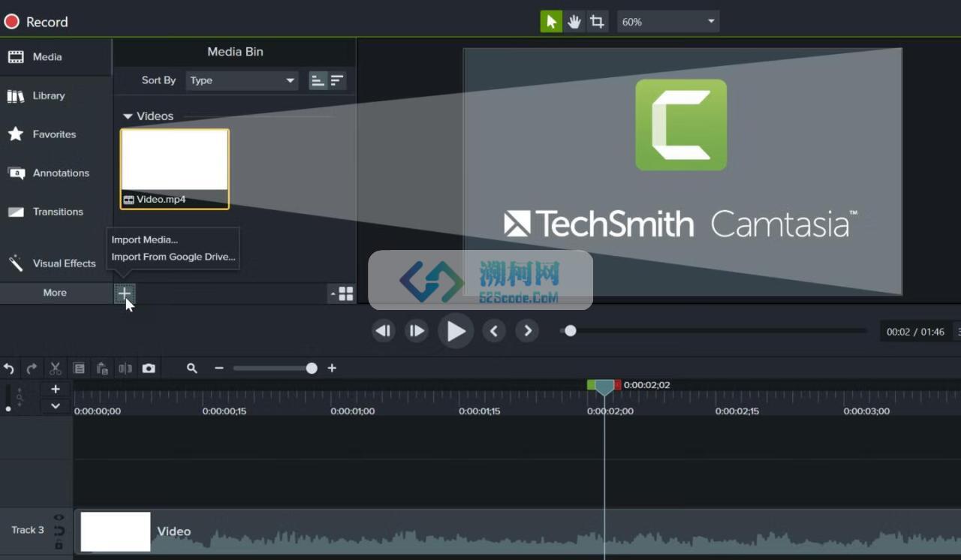Click the timeline zoom slider handle
This screenshot has width=961, height=560.
coord(312,369)
